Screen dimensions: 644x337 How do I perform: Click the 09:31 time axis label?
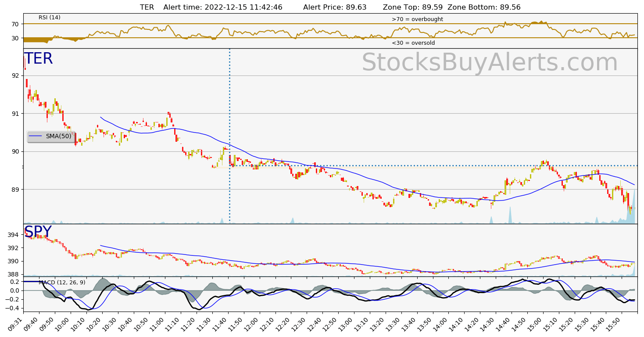pyautogui.click(x=15, y=324)
